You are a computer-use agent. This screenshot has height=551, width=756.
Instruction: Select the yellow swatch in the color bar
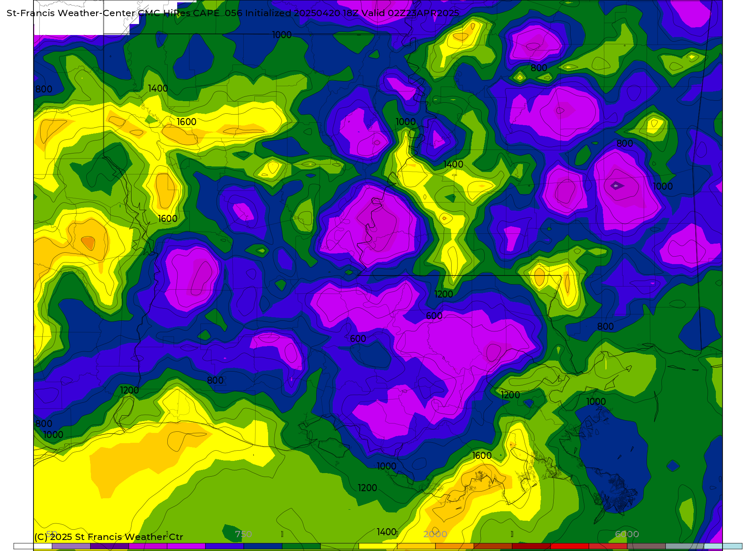tap(378, 546)
